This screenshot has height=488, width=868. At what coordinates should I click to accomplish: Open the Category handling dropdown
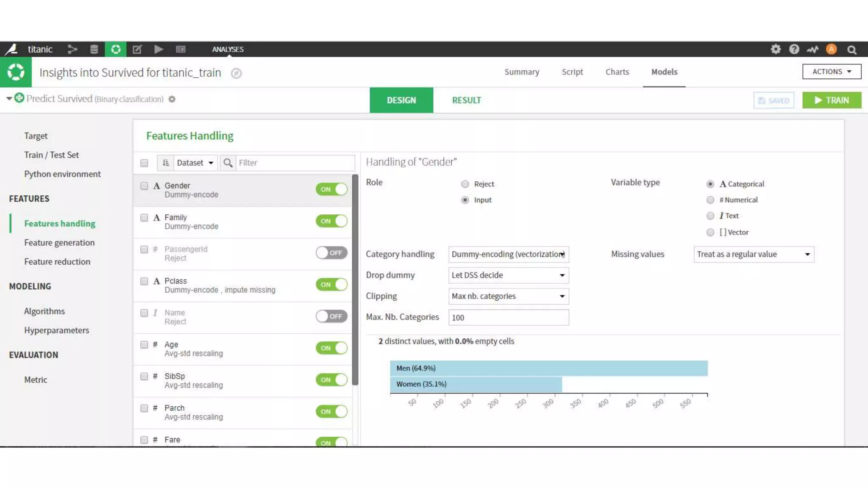508,254
